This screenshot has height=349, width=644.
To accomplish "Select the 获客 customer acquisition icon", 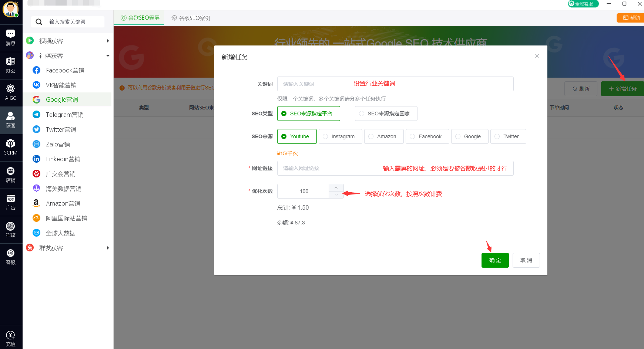I will point(11,120).
